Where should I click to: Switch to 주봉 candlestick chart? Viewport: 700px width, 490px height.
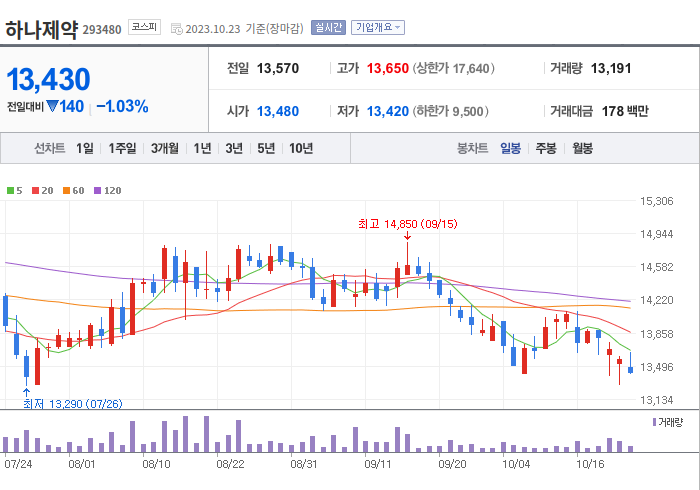(x=546, y=148)
